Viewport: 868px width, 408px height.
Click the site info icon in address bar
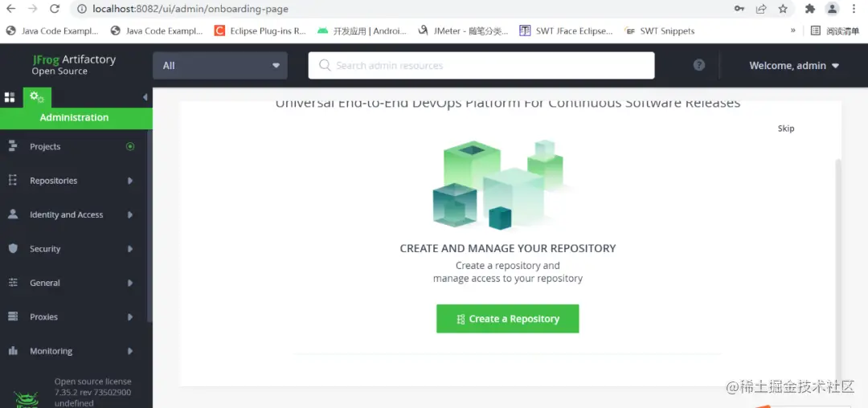(x=82, y=9)
